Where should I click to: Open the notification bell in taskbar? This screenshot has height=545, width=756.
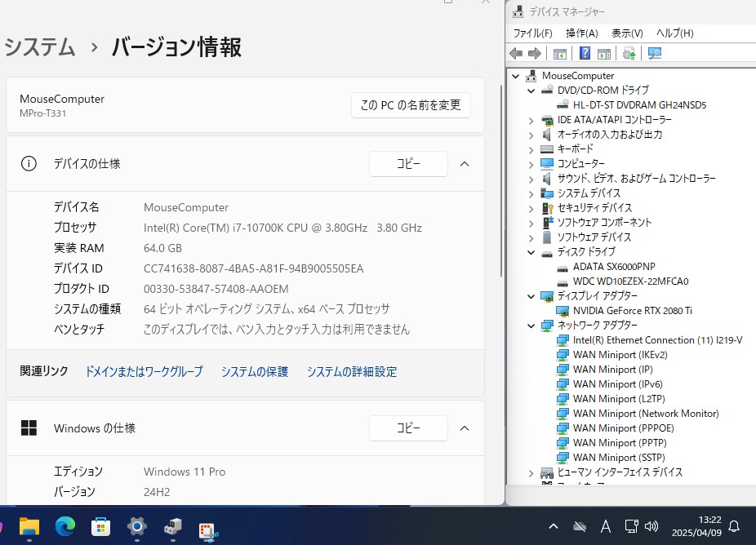734,526
